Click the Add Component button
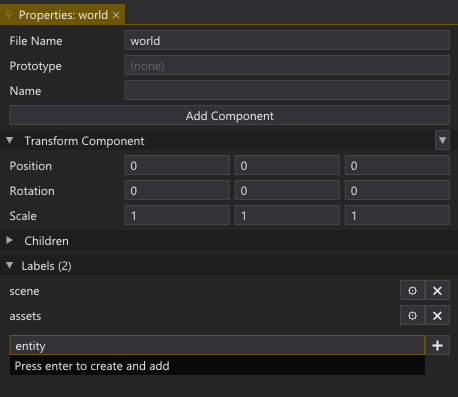 click(229, 115)
